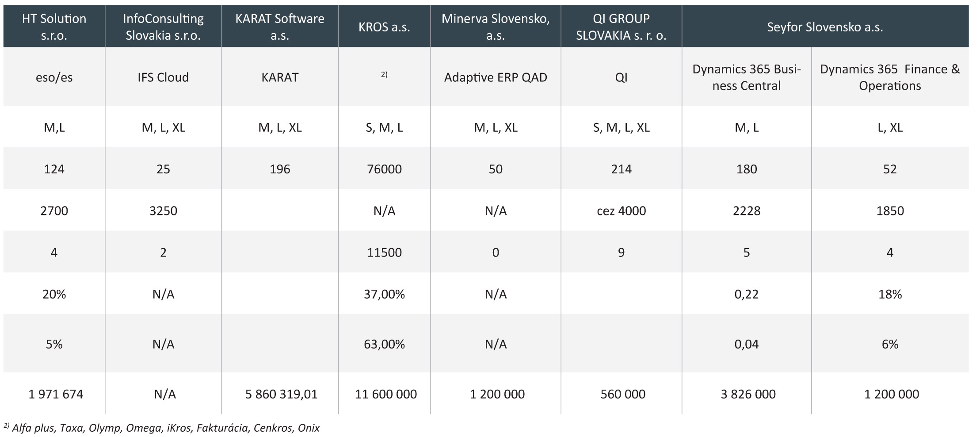The width and height of the screenshot is (980, 437).
Task: Click the Seyfor Slovensko a.s. merged header
Action: pos(825,27)
